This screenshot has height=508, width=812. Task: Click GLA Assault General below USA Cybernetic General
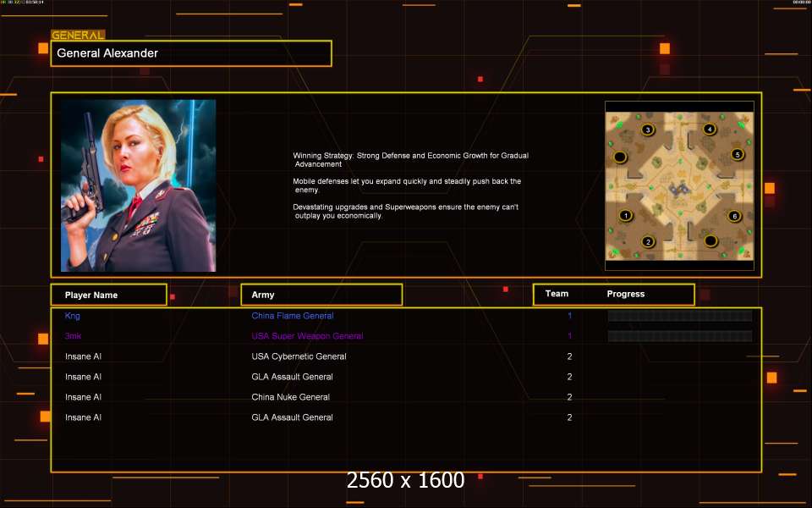292,377
